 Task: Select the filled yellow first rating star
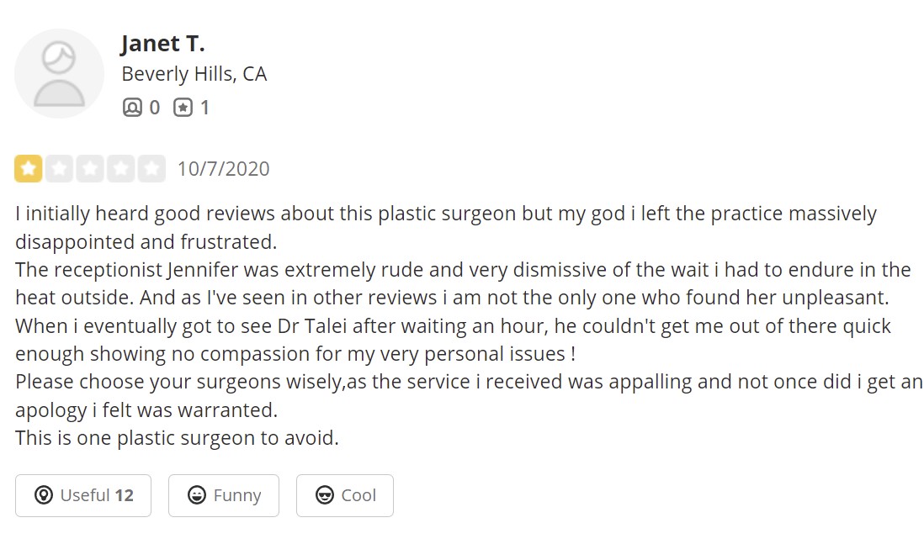pyautogui.click(x=29, y=168)
